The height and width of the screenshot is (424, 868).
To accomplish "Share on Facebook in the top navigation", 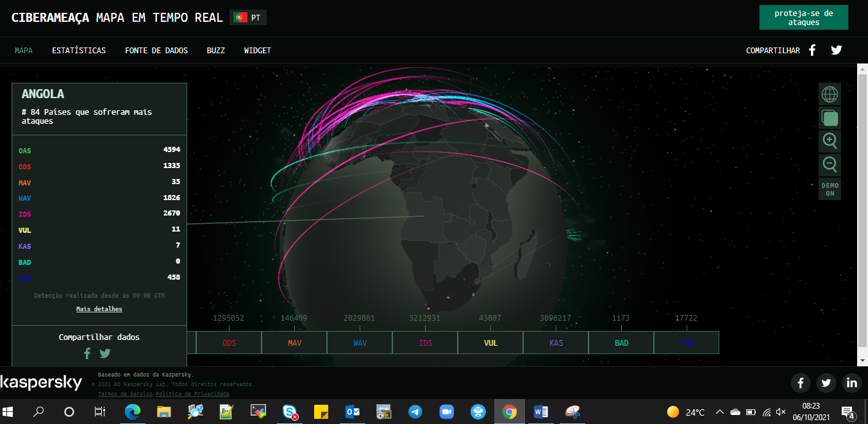I will coord(812,50).
